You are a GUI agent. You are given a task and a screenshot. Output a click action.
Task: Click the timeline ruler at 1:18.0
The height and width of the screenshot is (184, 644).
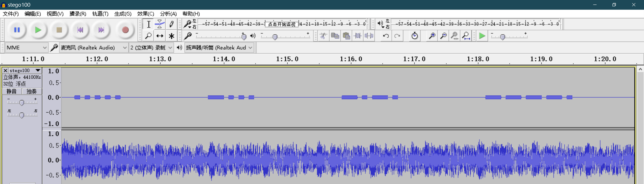click(478, 59)
